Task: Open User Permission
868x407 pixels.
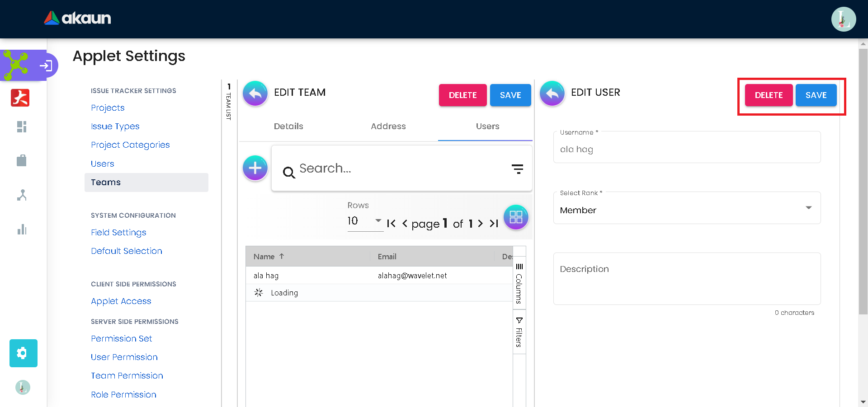Action: pyautogui.click(x=124, y=357)
